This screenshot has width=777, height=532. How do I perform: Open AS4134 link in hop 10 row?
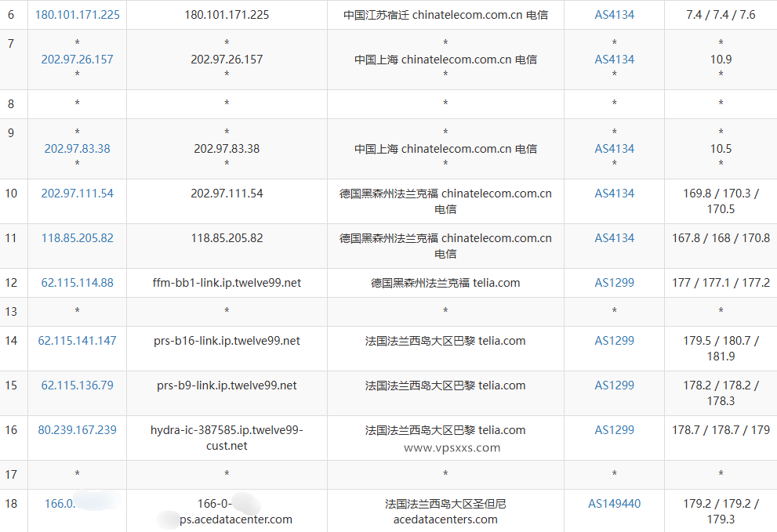pyautogui.click(x=615, y=194)
